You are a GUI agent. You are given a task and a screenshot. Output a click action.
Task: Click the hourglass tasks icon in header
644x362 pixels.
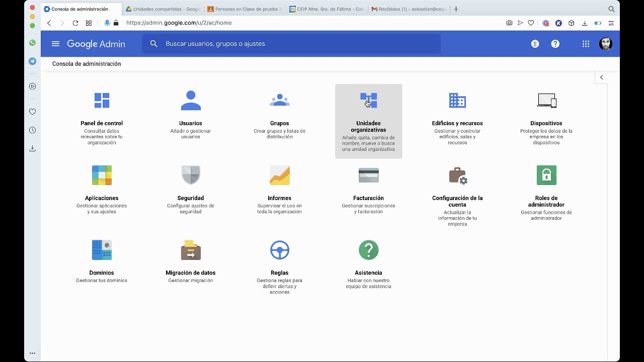(x=535, y=44)
